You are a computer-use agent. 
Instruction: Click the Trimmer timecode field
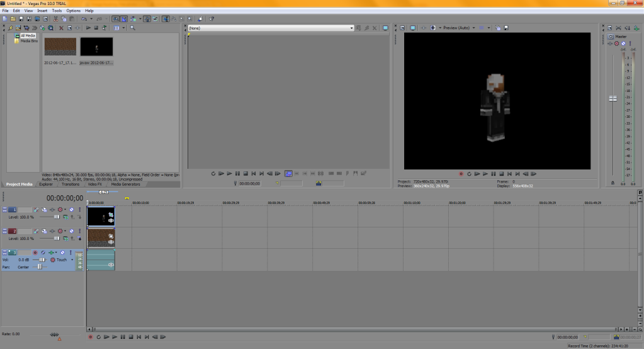(x=250, y=183)
